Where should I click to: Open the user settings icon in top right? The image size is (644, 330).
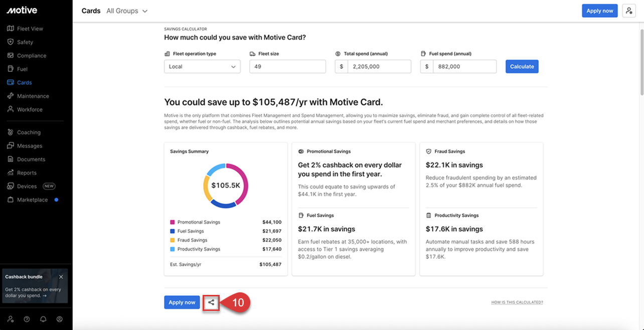628,11
